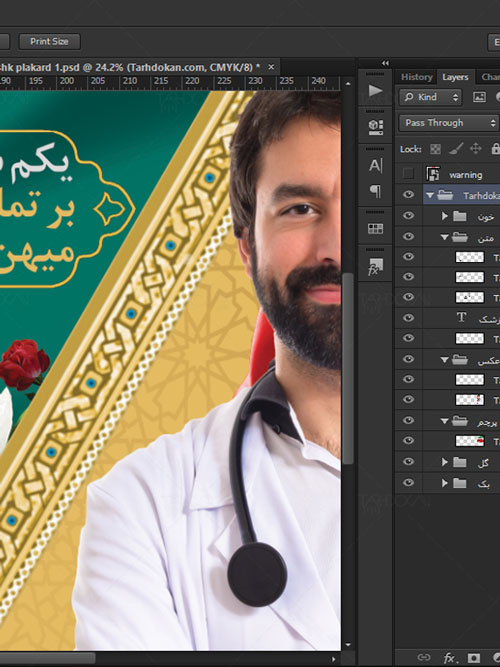Toggle lock position move icon
Image resolution: width=500 pixels, height=667 pixels.
coord(475,148)
